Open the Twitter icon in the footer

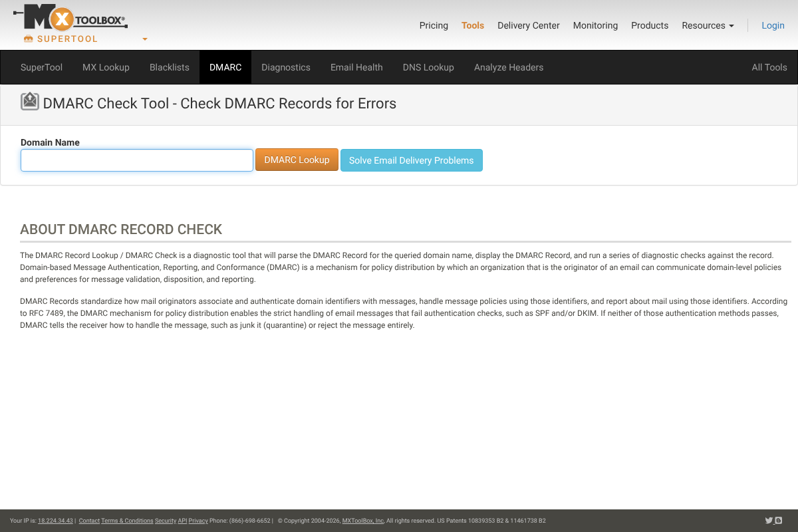click(x=769, y=521)
